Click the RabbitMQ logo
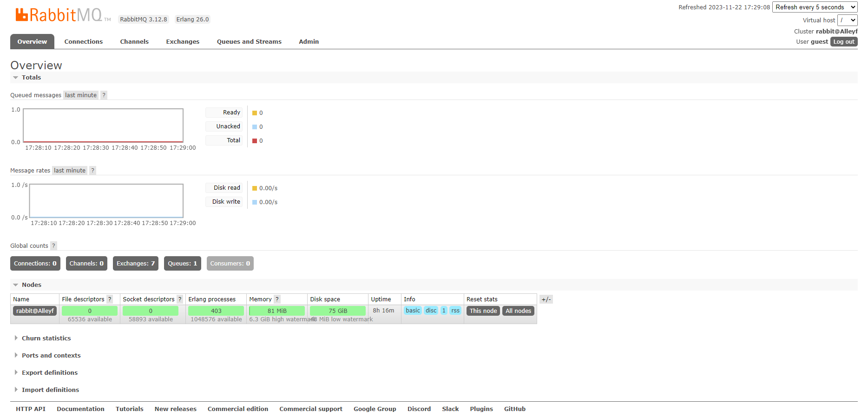This screenshot has height=418, width=868. pyautogui.click(x=59, y=15)
